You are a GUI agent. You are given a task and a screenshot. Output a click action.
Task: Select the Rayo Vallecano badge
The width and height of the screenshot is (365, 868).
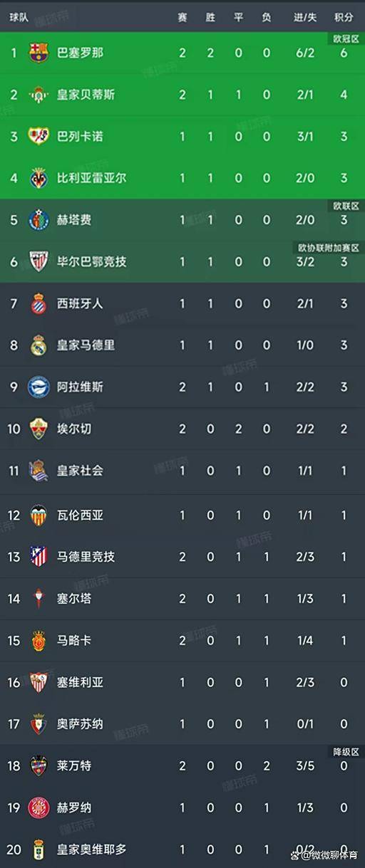coord(38,136)
